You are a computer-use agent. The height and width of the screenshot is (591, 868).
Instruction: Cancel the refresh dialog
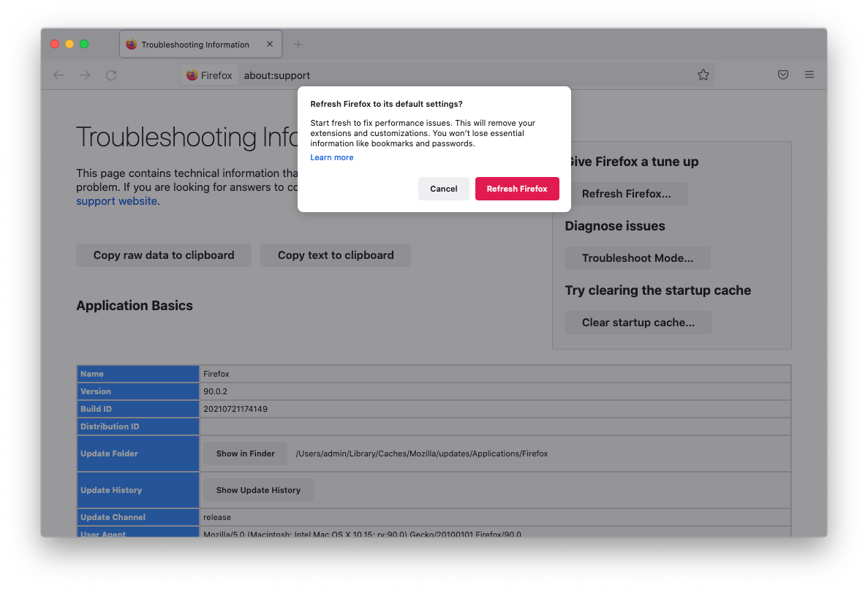point(443,189)
